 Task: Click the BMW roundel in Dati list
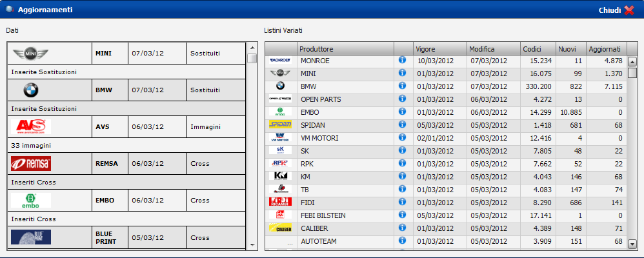click(31, 90)
